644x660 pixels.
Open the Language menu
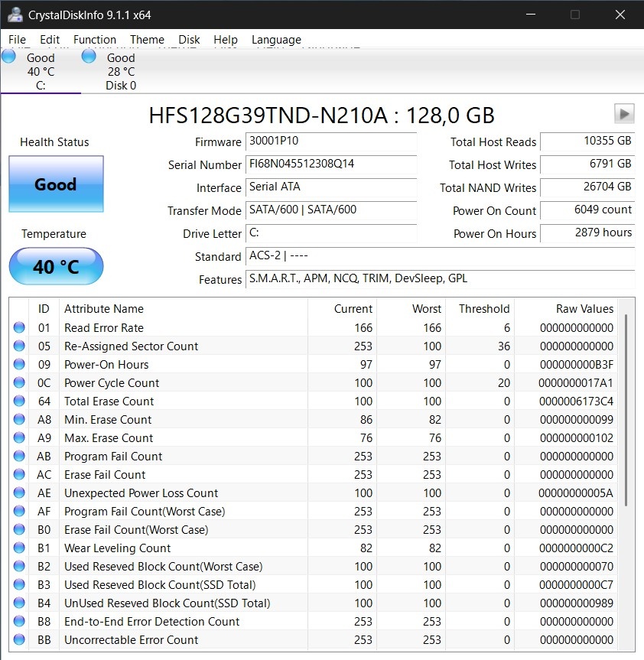276,39
